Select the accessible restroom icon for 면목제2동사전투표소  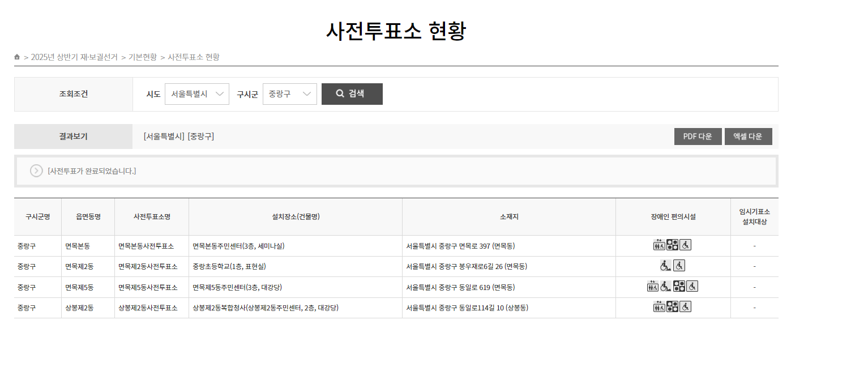tap(679, 266)
